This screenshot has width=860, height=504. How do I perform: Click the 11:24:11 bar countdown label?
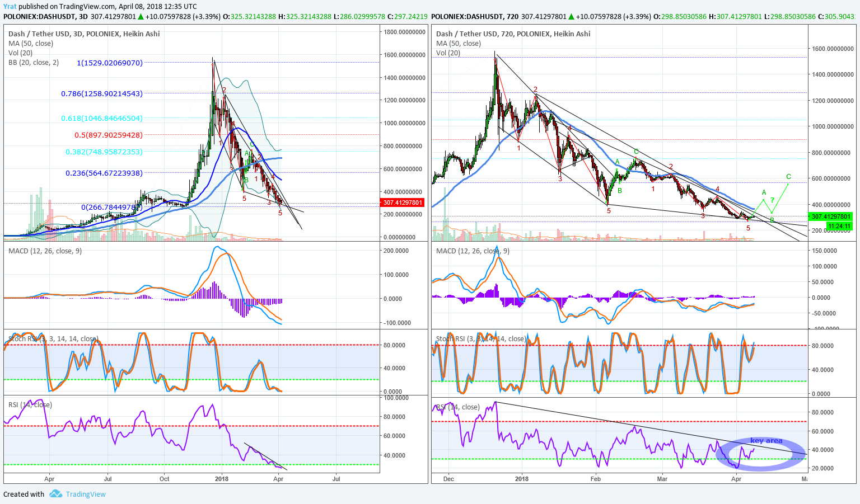(x=839, y=226)
